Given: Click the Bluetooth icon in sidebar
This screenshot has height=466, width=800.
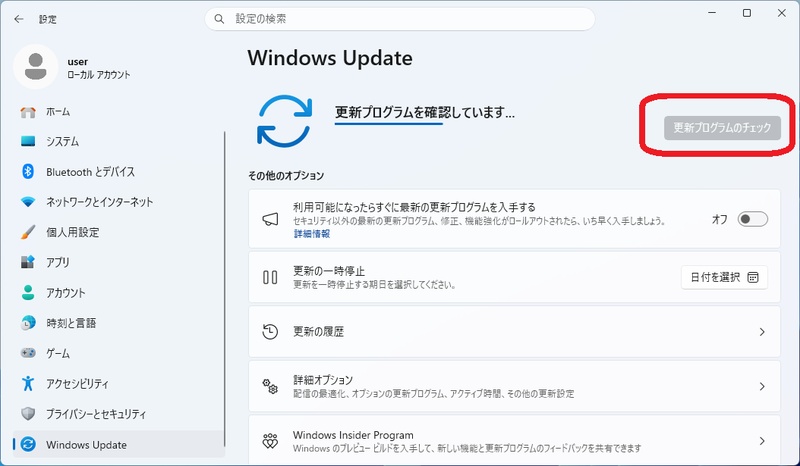Looking at the screenshot, I should click(28, 171).
